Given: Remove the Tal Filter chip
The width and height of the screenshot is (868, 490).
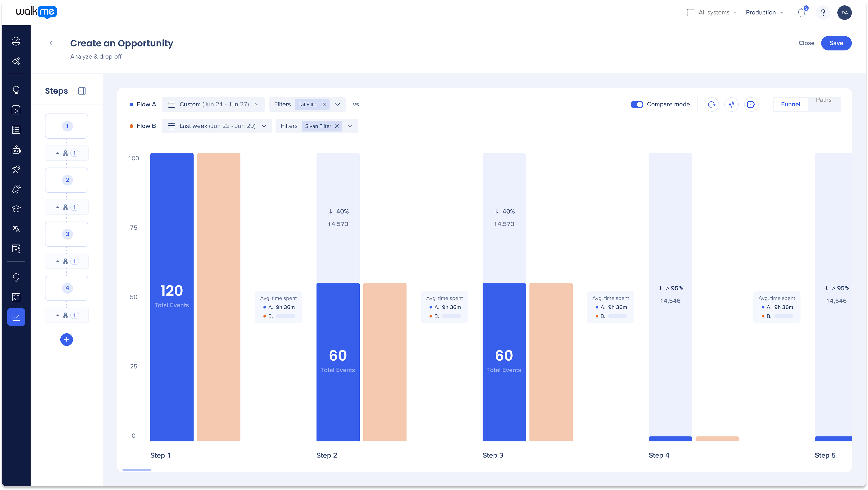Looking at the screenshot, I should tap(324, 104).
